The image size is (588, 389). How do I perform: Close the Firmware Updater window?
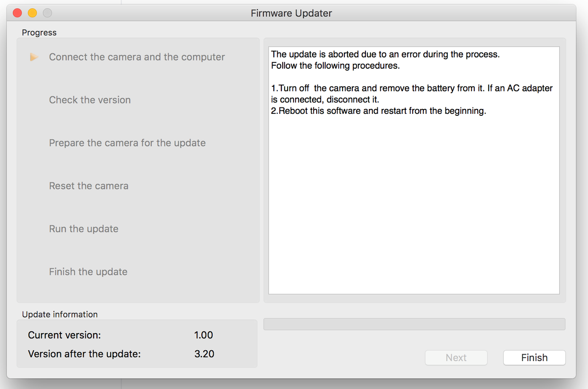pos(18,13)
